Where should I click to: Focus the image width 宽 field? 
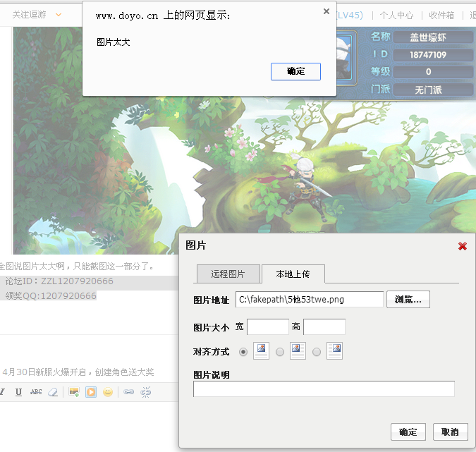pos(268,327)
